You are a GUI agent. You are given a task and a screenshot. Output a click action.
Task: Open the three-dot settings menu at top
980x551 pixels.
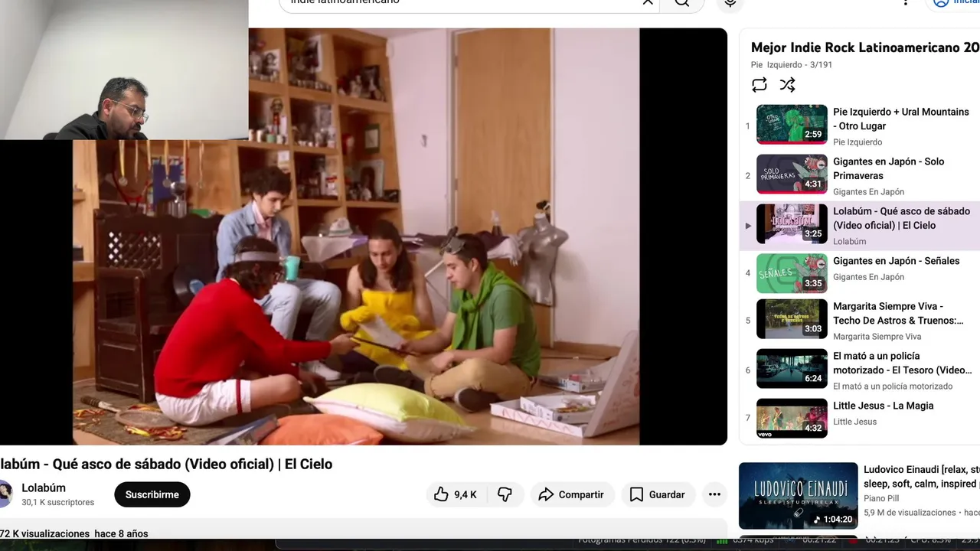point(906,2)
